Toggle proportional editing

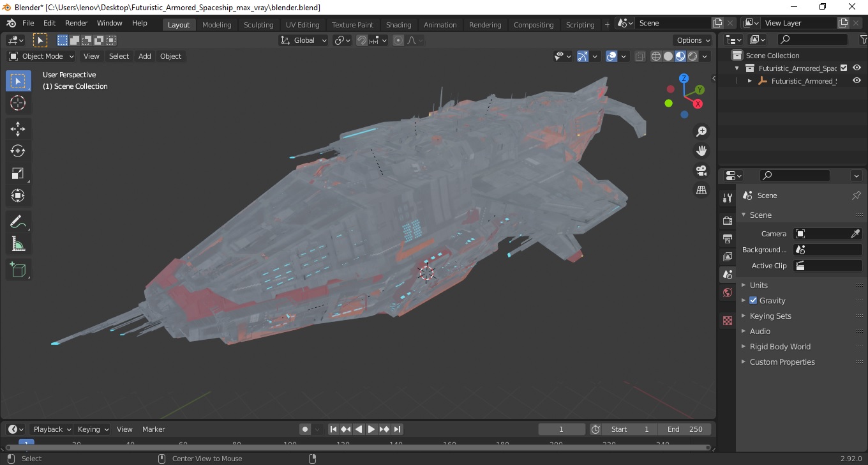[398, 40]
